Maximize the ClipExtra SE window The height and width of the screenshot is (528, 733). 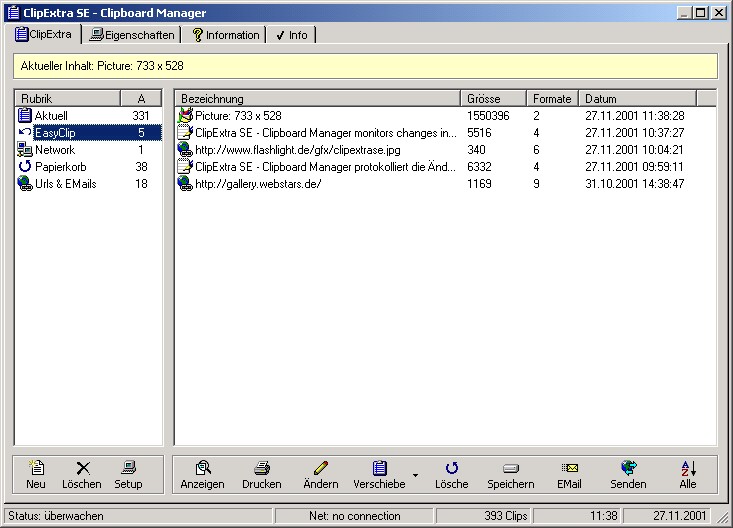click(x=701, y=13)
